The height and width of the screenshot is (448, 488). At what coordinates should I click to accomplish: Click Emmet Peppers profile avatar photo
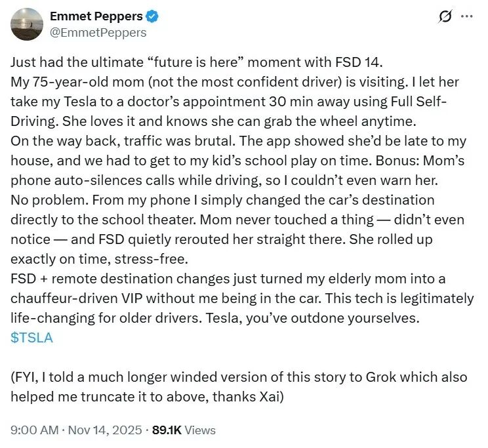click(27, 24)
